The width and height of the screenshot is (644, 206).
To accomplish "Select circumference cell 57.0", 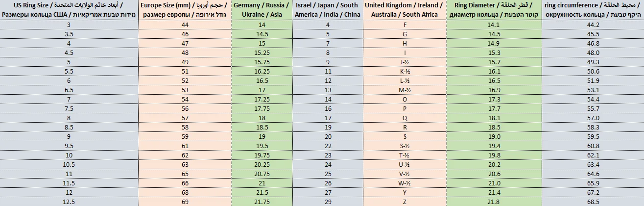I will tap(593, 118).
